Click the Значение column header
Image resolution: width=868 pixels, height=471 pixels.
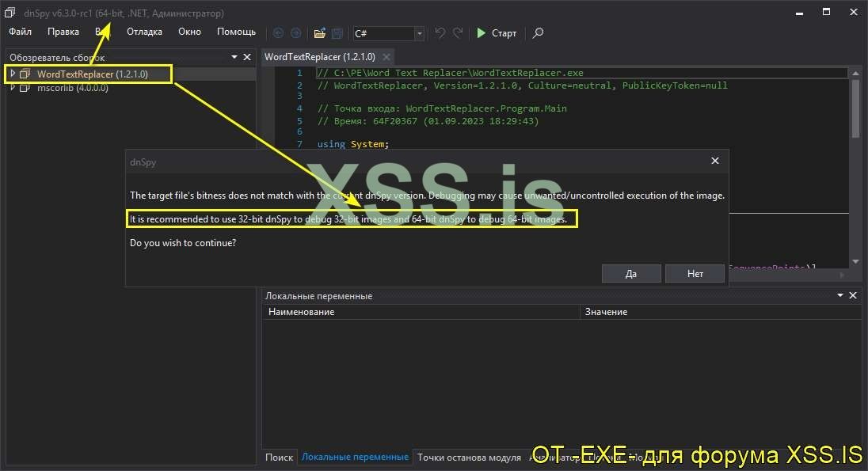click(x=721, y=312)
